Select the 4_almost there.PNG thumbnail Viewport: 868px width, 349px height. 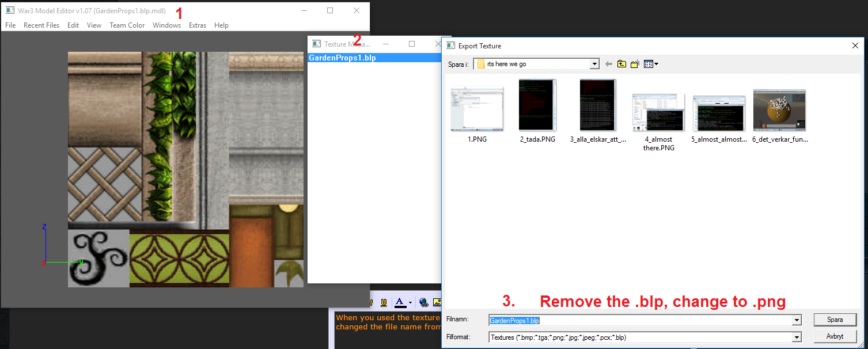(658, 113)
